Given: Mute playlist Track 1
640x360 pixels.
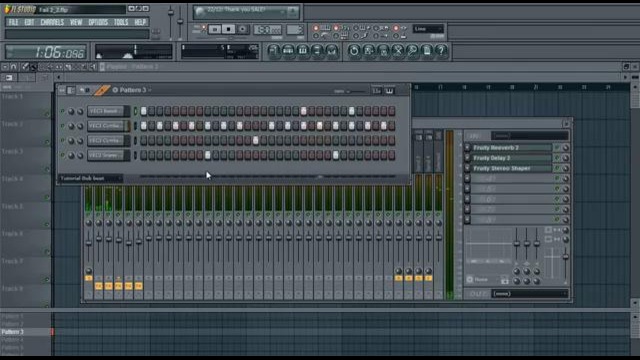Looking at the screenshot, I should point(47,115).
